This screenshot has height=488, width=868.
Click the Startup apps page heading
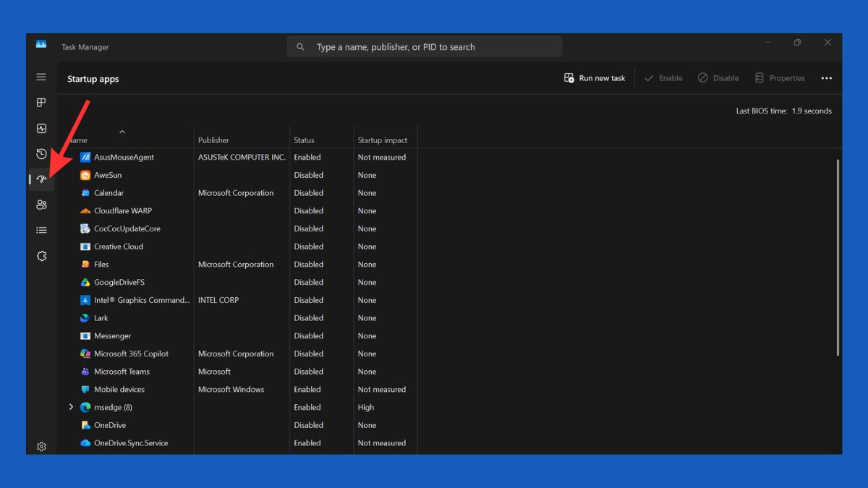click(x=93, y=79)
